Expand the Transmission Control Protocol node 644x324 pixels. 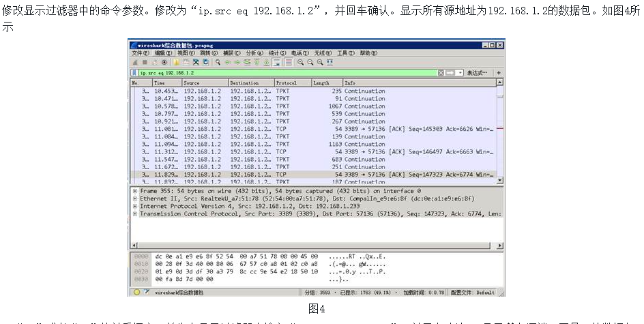coord(134,214)
